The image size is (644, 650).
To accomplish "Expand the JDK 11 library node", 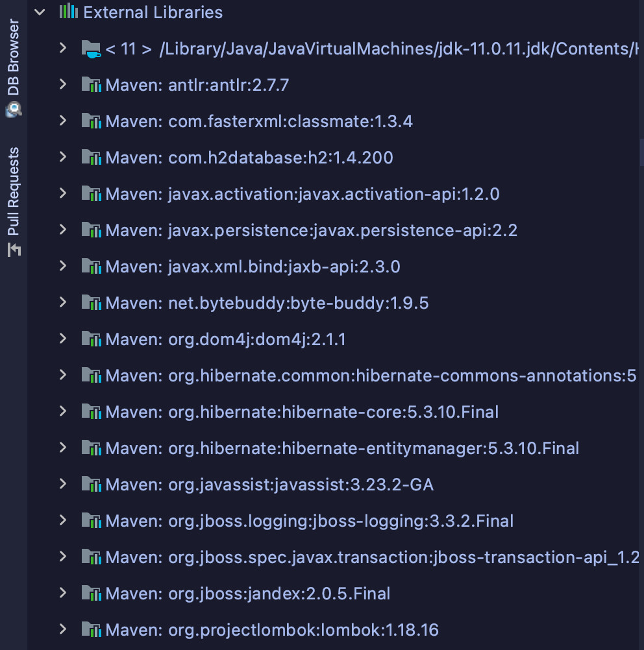I will [63, 48].
